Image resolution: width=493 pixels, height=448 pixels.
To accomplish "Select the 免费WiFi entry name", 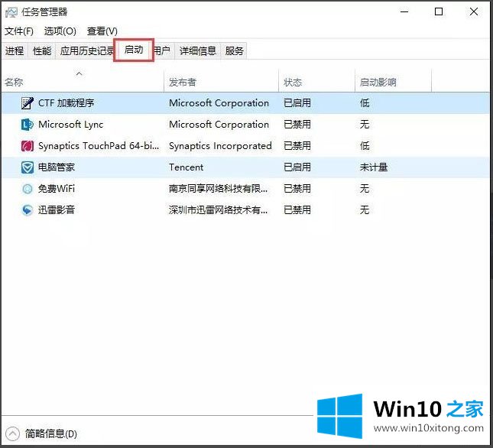I will (x=57, y=189).
